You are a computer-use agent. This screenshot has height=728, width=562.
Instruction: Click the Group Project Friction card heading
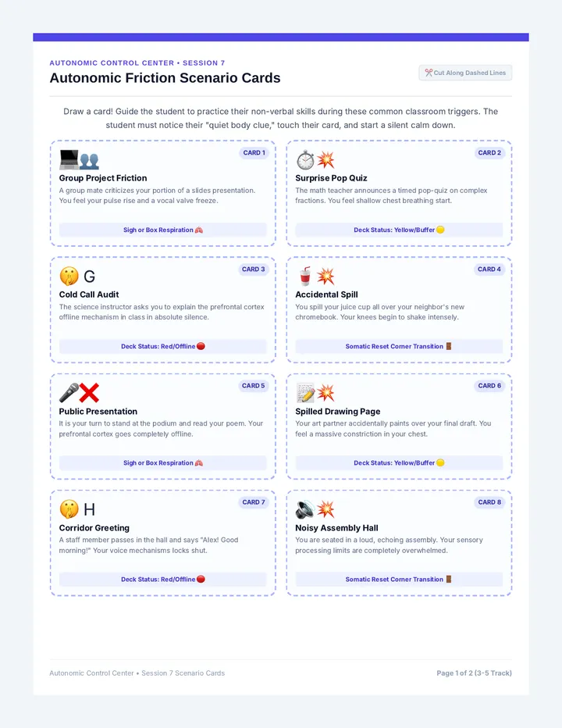coord(103,178)
